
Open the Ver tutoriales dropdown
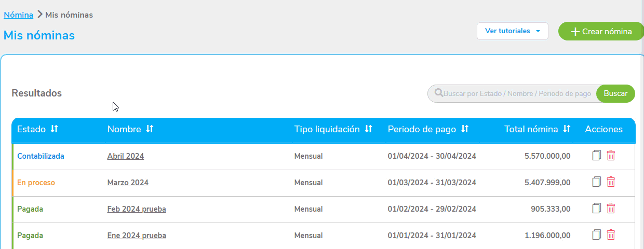point(512,31)
